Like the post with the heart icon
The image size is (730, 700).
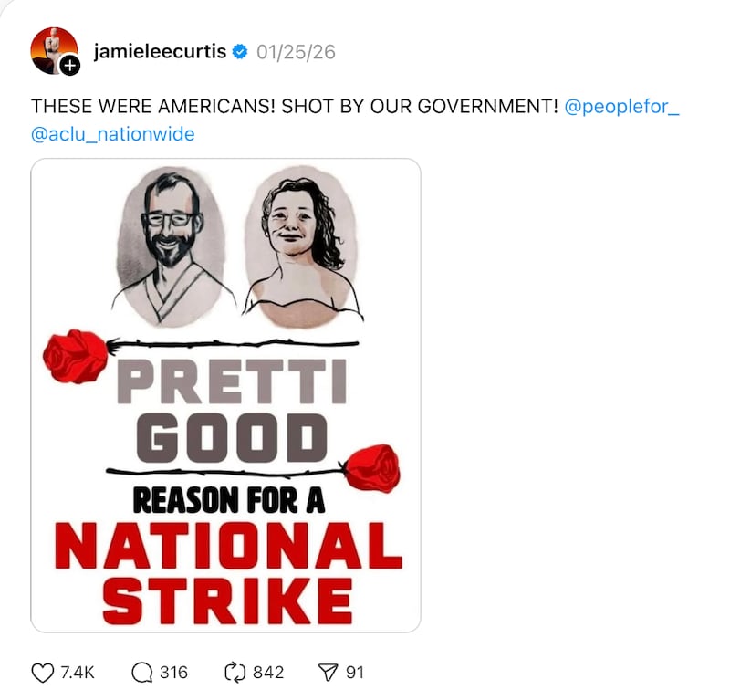point(43,673)
